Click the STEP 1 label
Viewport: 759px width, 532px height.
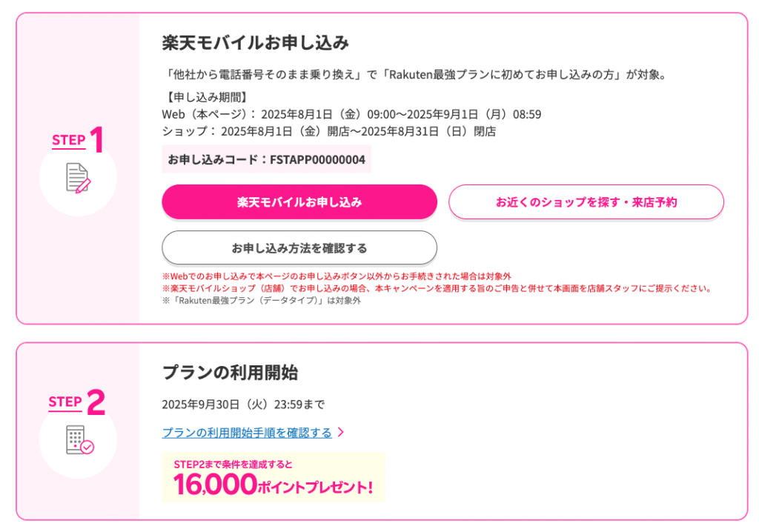(x=77, y=140)
